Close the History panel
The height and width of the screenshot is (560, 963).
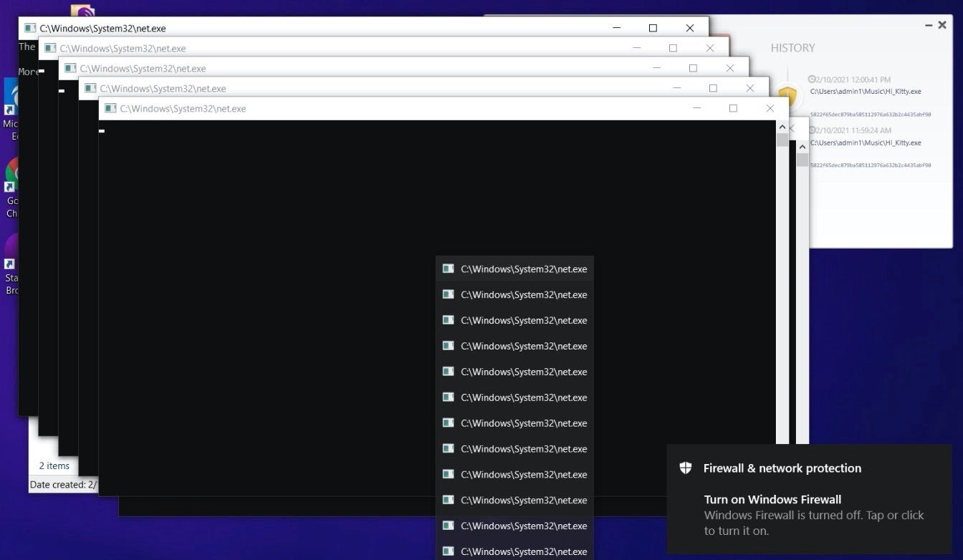942,25
